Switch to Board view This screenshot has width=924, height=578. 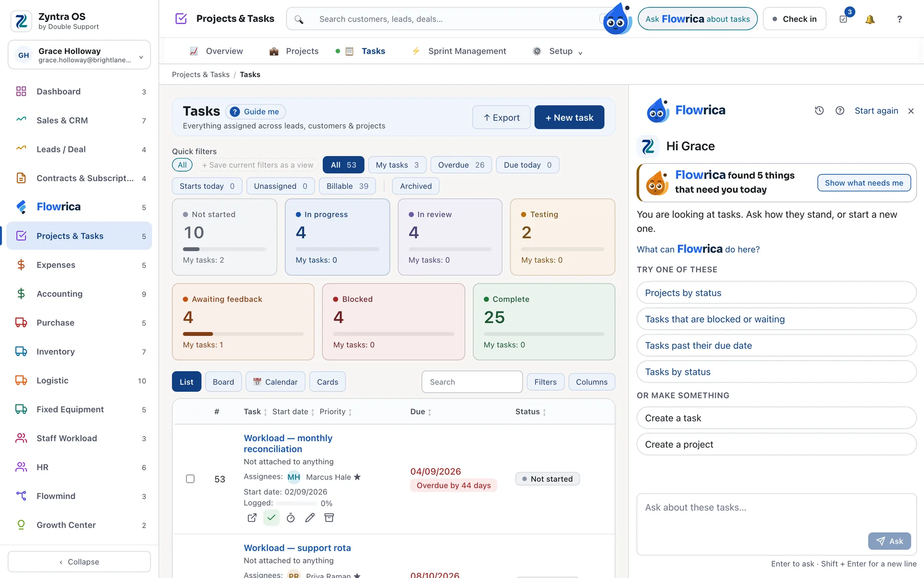[x=223, y=382]
